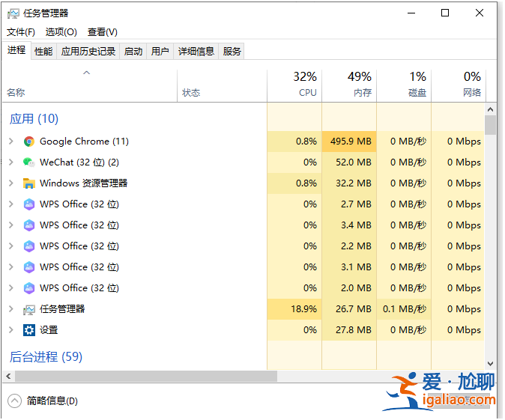Sort by the 状态 column header
Image resolution: width=505 pixels, height=420 pixels.
point(222,86)
